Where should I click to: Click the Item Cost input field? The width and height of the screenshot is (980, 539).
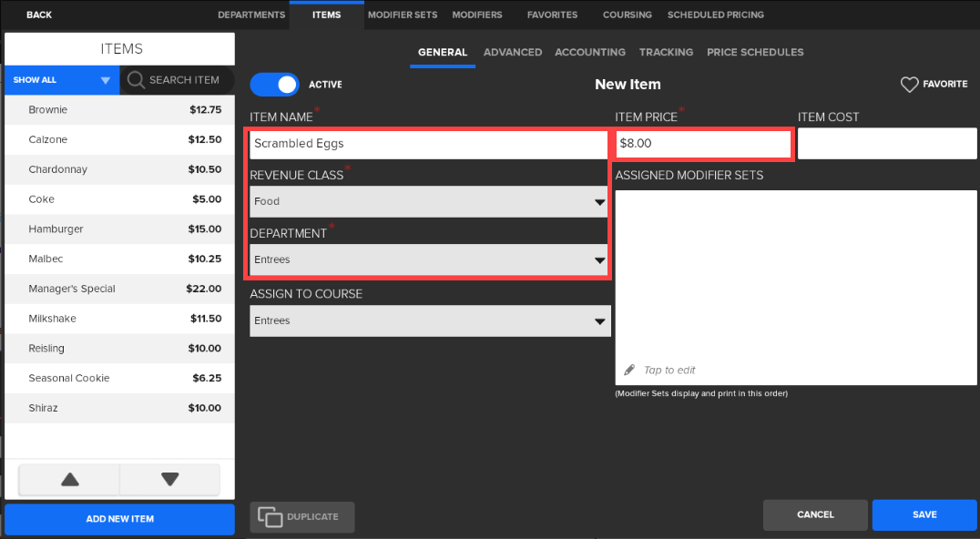887,144
